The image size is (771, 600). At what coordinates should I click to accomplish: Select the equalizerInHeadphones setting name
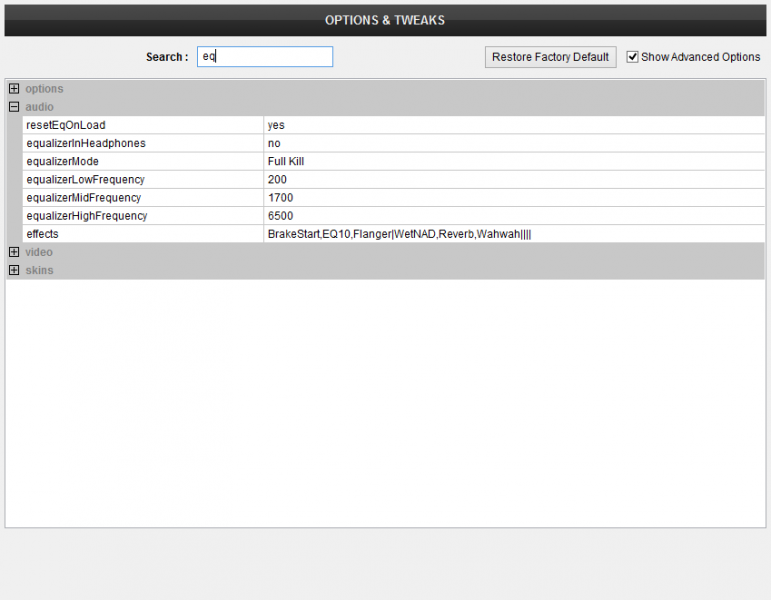click(86, 143)
